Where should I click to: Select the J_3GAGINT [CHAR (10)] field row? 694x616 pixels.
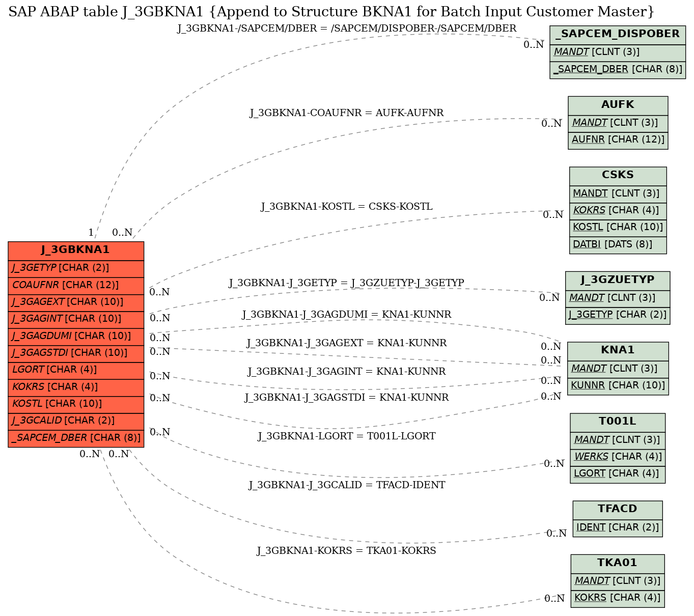[x=76, y=320]
